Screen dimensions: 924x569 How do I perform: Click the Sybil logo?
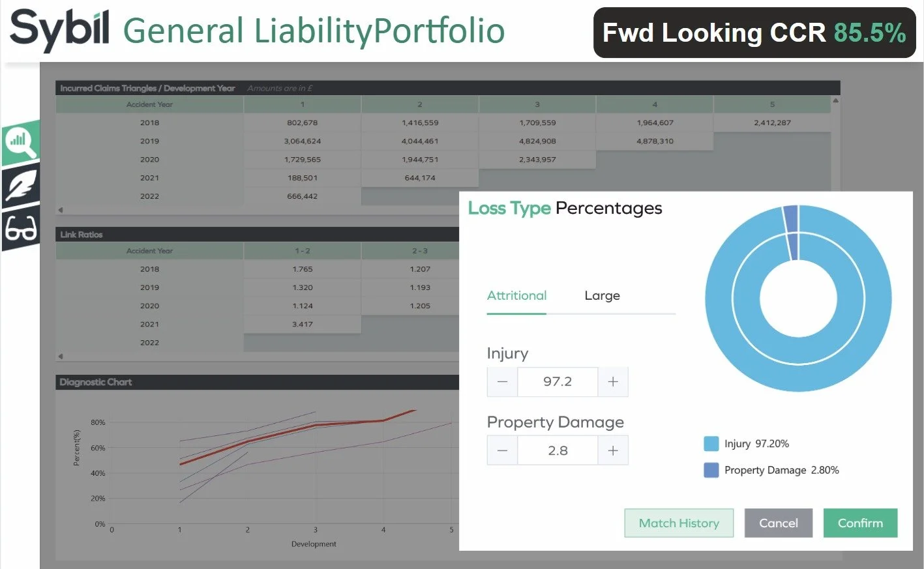click(59, 30)
